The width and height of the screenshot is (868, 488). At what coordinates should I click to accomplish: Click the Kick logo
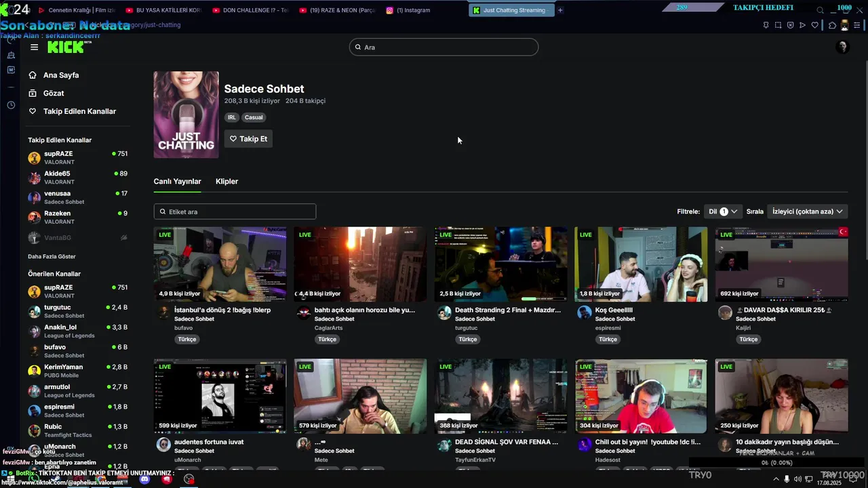pos(69,47)
